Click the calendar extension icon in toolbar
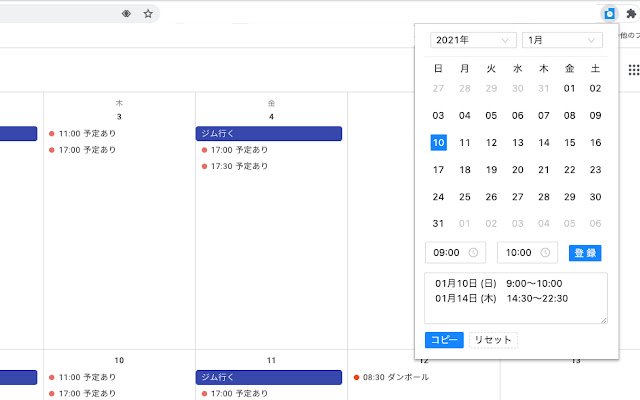Image resolution: width=640 pixels, height=400 pixels. click(x=609, y=14)
